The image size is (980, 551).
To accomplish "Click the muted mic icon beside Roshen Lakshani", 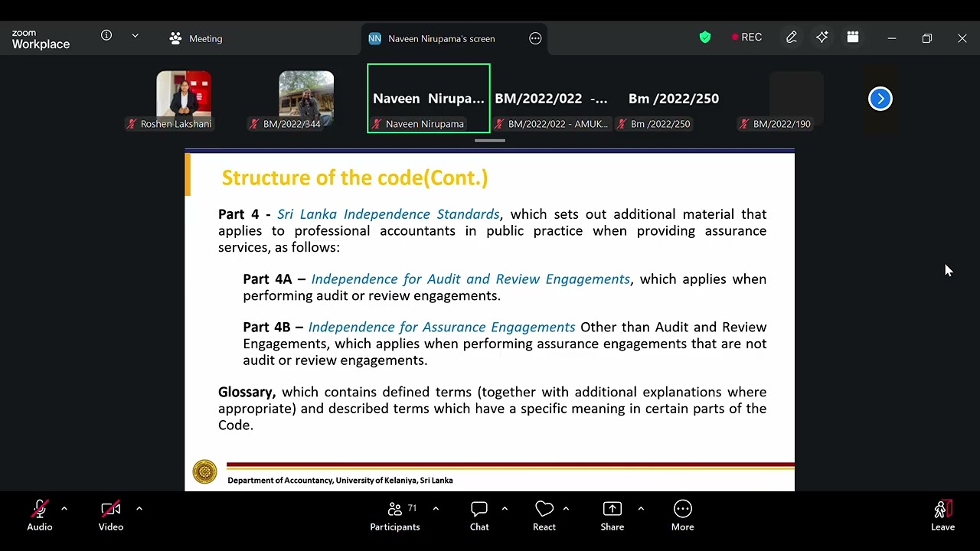I will point(132,124).
